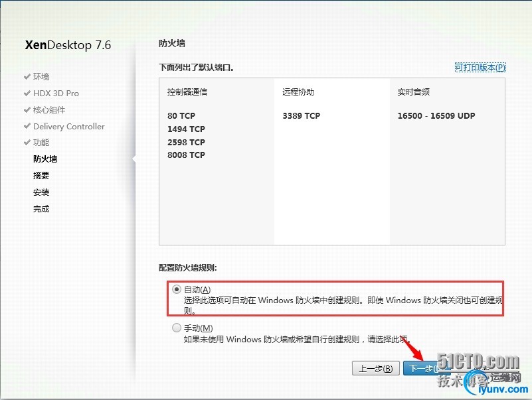Go to the 功能 step in sidebar

click(x=41, y=143)
